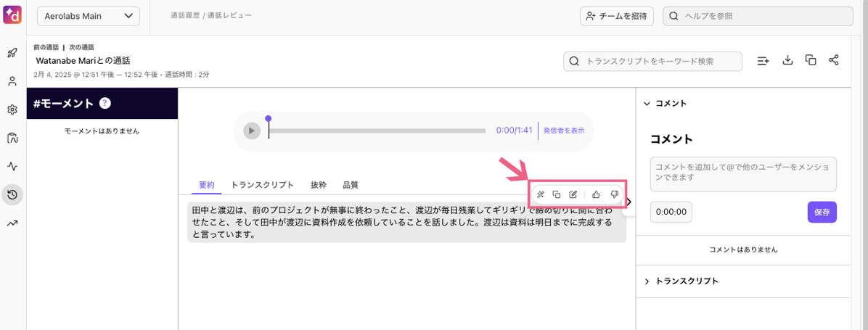Open the Aerolabs Main dropdown
Screen dimensions: 868x330
[89, 16]
